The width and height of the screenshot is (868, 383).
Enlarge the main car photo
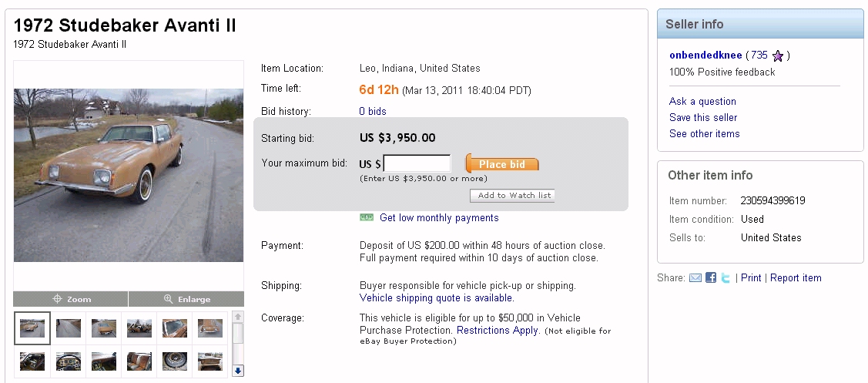coord(186,299)
